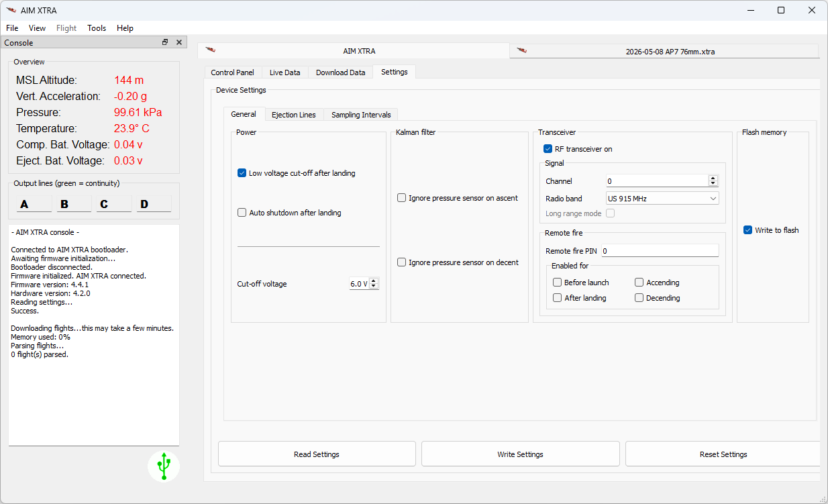Select the Settings tab

pos(394,72)
